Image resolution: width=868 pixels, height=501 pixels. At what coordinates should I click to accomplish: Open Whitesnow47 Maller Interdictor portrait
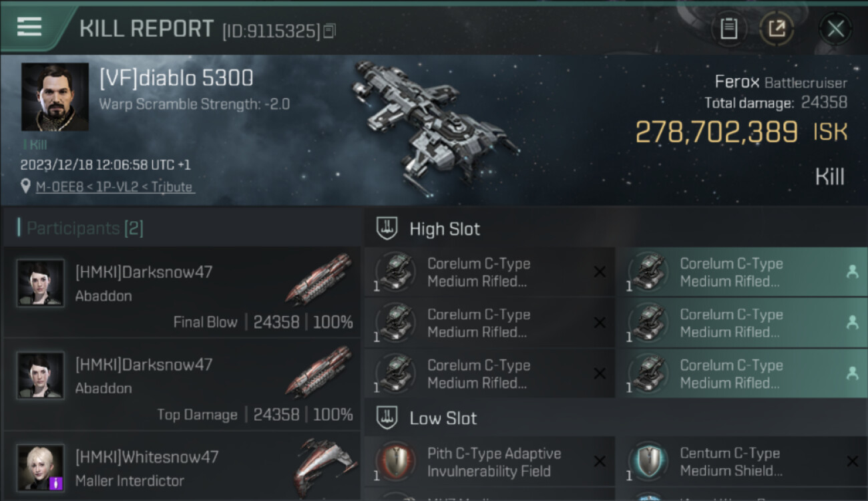point(41,467)
